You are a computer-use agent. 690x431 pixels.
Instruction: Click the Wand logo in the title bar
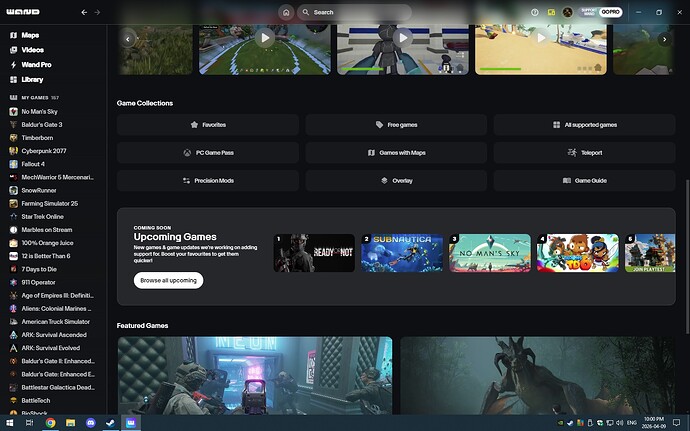(23, 12)
